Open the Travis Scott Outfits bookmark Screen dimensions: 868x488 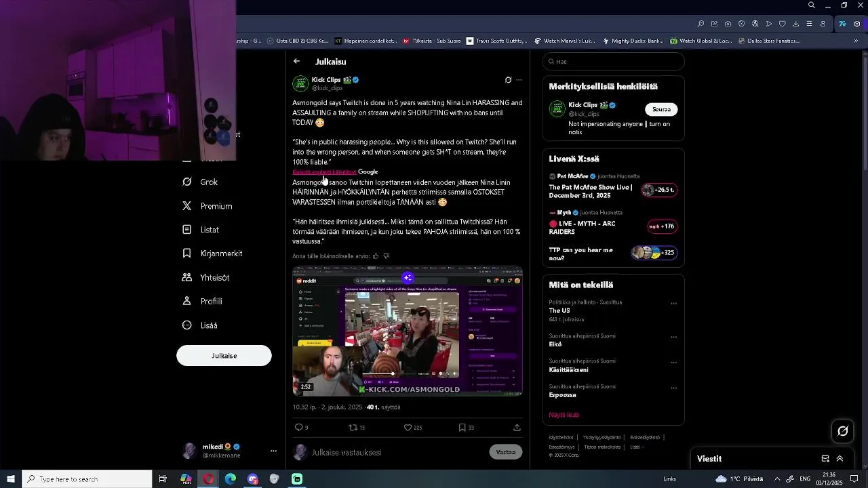tap(496, 41)
